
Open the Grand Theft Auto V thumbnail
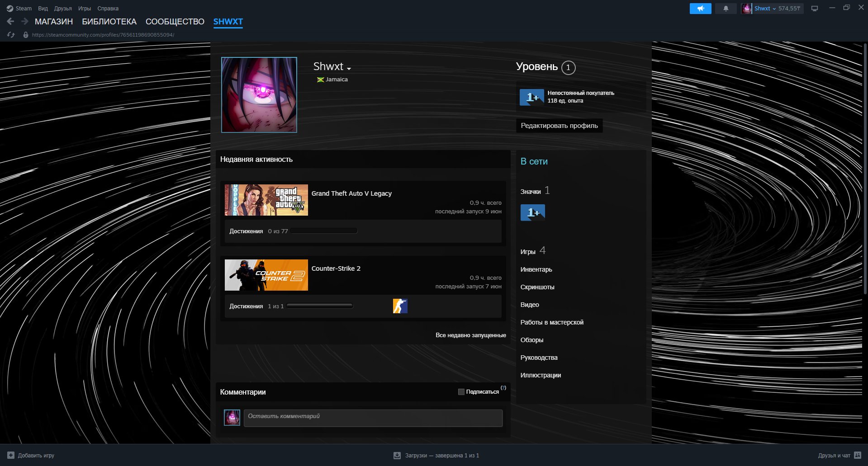tap(266, 200)
